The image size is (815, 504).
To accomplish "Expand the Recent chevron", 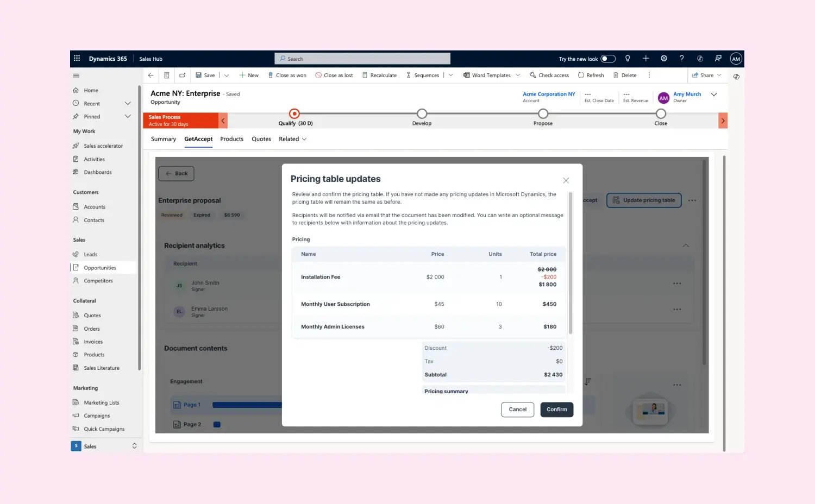I will pos(128,103).
